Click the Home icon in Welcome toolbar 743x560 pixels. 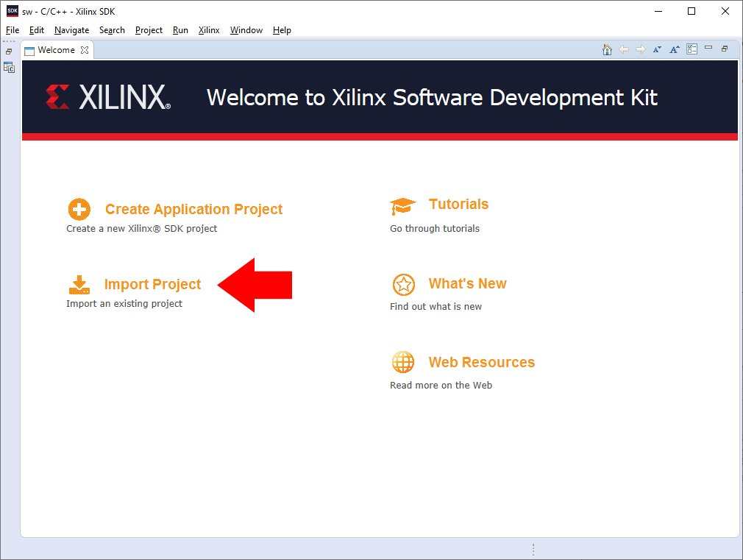point(607,49)
